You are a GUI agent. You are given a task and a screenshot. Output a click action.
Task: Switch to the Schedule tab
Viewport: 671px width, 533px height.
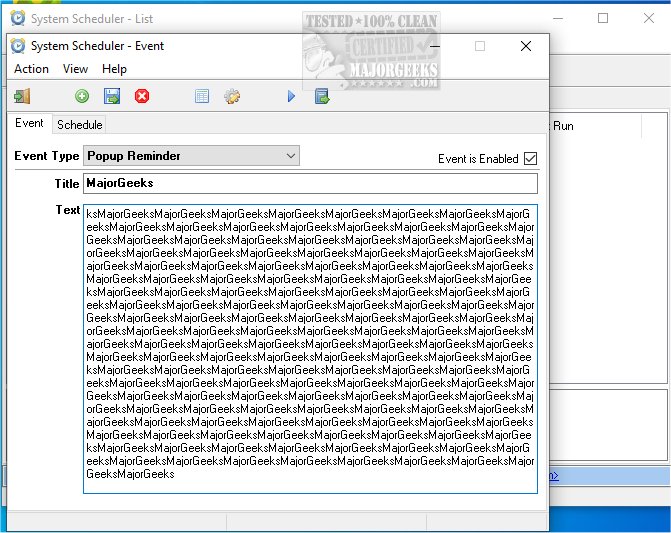pyautogui.click(x=80, y=125)
